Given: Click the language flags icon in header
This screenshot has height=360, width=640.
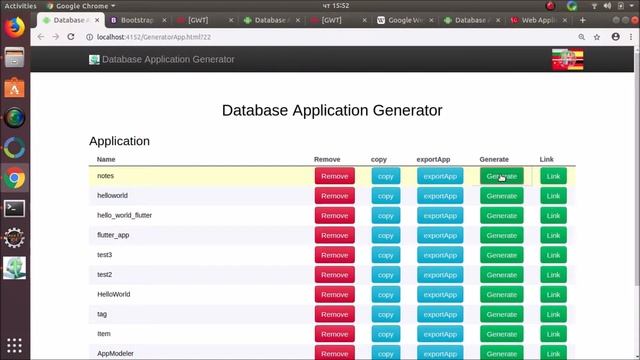Looking at the screenshot, I should coord(568,60).
